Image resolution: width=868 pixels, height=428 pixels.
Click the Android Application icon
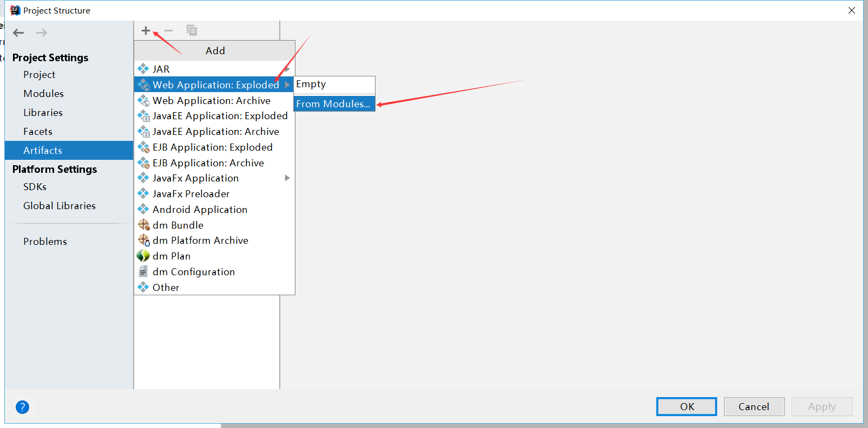coord(143,209)
